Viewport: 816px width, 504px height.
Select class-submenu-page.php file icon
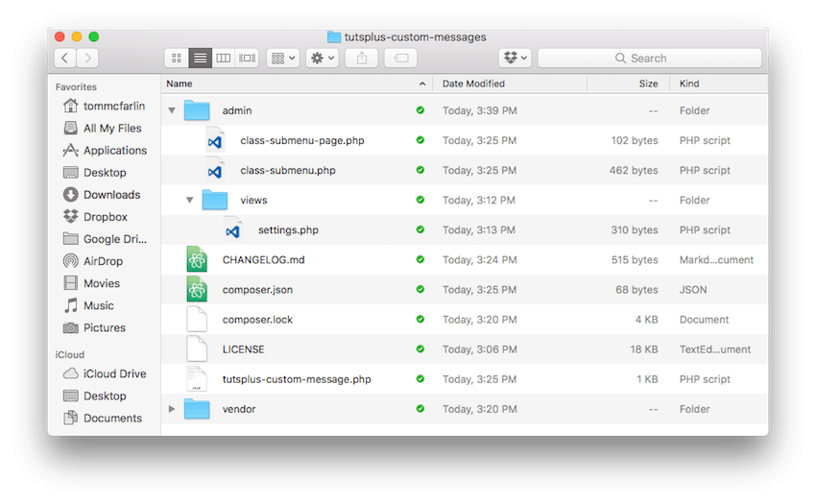click(215, 140)
